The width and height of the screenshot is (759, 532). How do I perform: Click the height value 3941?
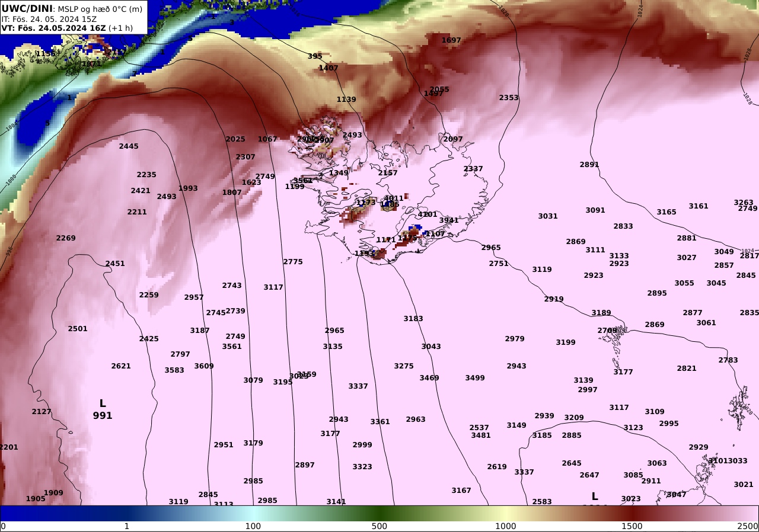(449, 220)
